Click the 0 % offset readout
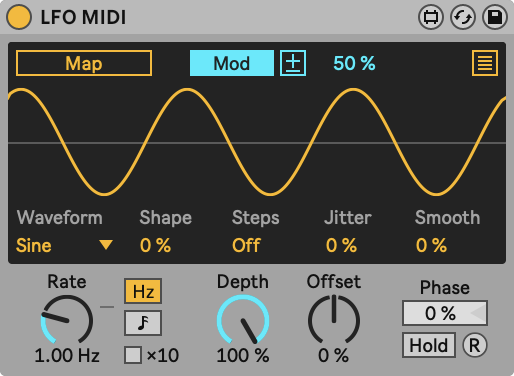The height and width of the screenshot is (376, 514). tap(334, 355)
